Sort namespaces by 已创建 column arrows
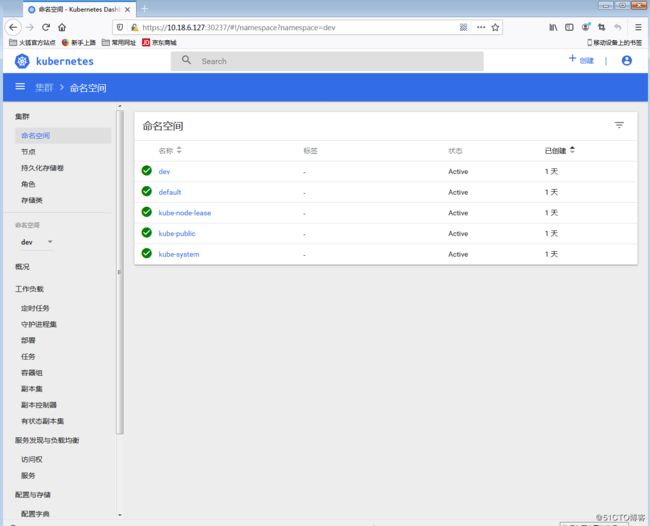Image resolution: width=650 pixels, height=526 pixels. tap(572, 150)
